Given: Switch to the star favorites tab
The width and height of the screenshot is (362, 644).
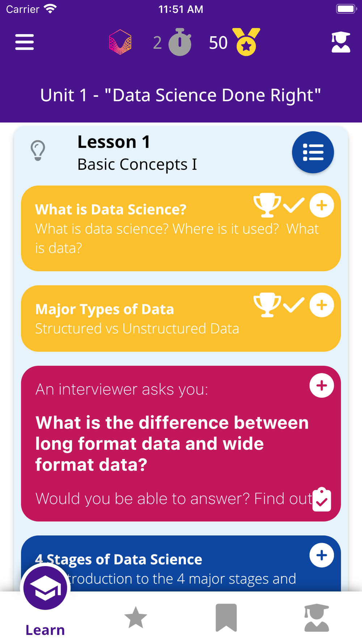Looking at the screenshot, I should click(136, 618).
